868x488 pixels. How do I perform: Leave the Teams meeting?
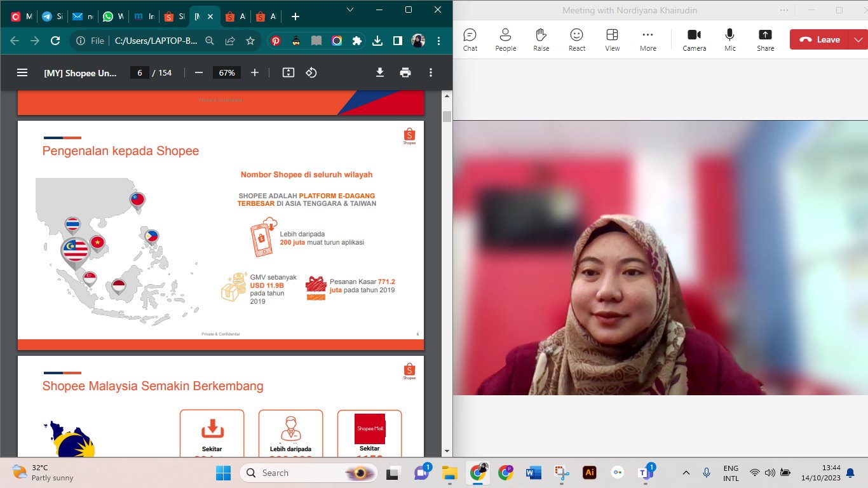pyautogui.click(x=820, y=39)
